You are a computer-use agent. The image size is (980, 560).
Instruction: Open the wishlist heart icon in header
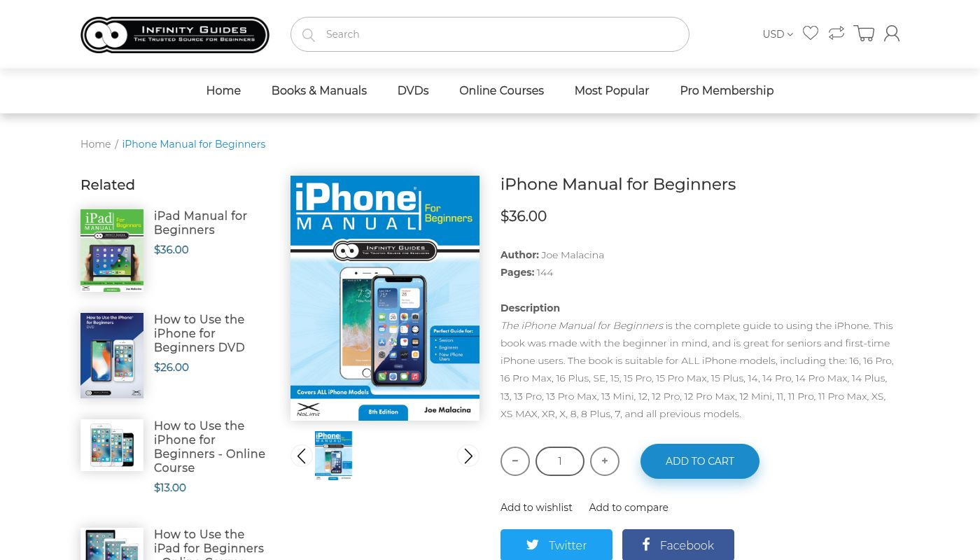click(x=811, y=33)
